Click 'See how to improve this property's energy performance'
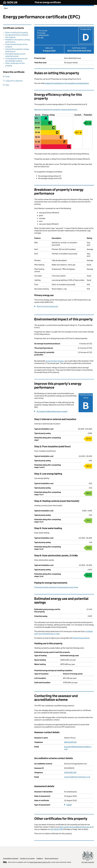This screenshot has width=97, height=868. [x=56, y=109]
